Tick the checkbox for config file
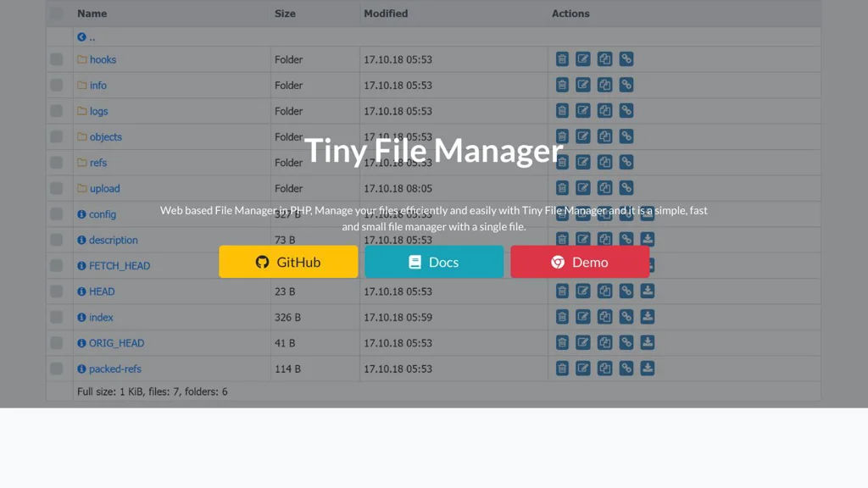The height and width of the screenshot is (488, 868). 57,214
